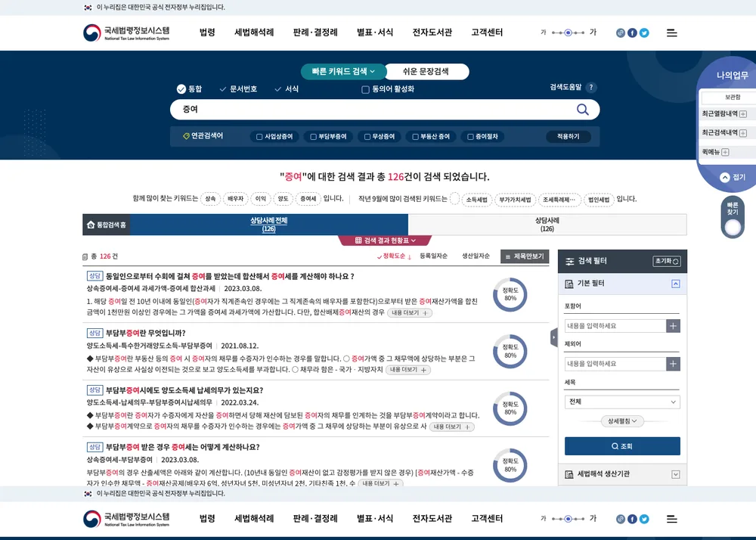
Task: Click the 포함어 text input field
Action: click(615, 326)
